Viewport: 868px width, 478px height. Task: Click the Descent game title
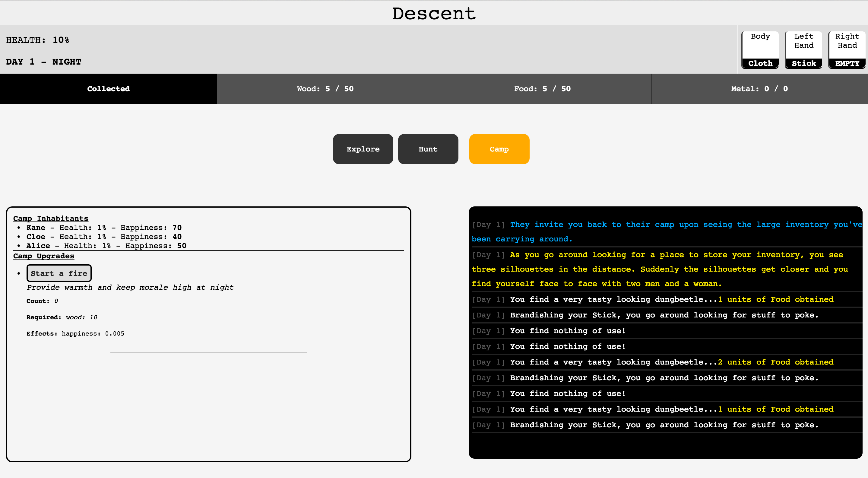click(434, 14)
